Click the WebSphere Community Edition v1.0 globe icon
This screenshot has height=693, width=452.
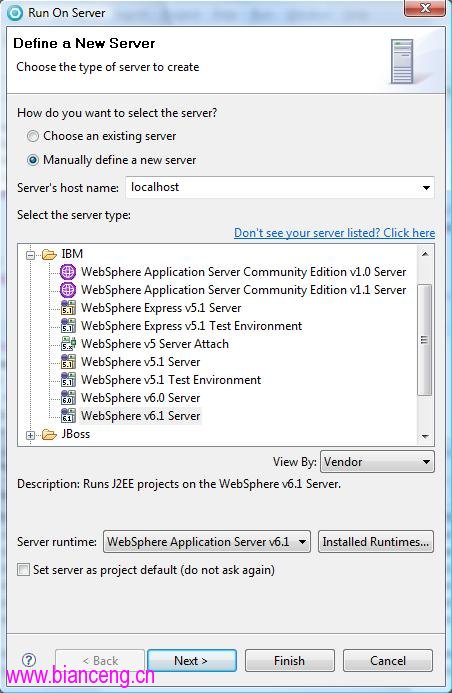coord(68,272)
